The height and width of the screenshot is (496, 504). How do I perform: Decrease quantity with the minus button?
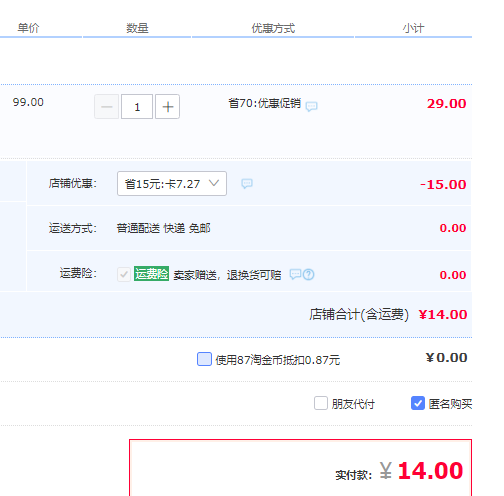(107, 107)
